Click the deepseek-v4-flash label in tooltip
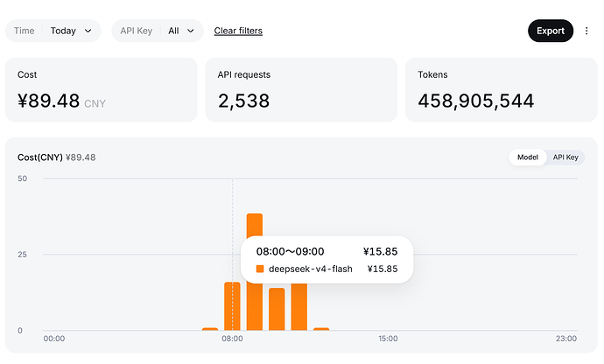The width and height of the screenshot is (604, 364). coord(311,269)
